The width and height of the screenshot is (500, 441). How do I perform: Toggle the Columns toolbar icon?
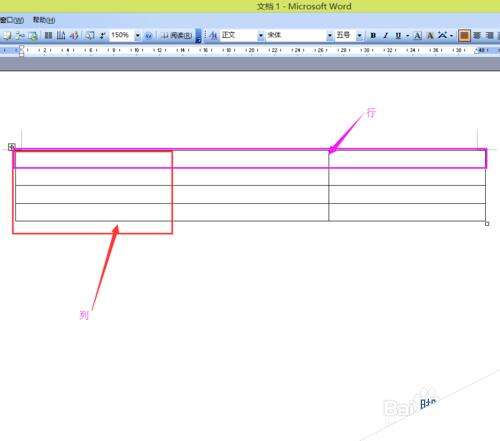(48, 35)
